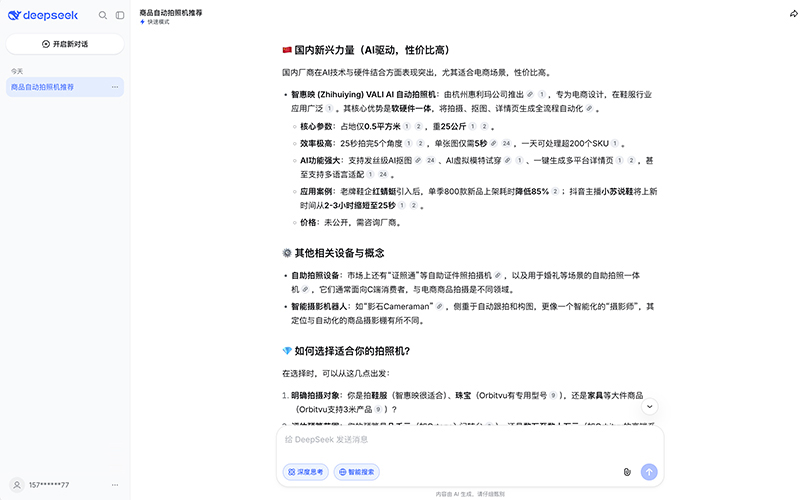Open citation 1 after AI虚拟模特试穿

(519, 160)
